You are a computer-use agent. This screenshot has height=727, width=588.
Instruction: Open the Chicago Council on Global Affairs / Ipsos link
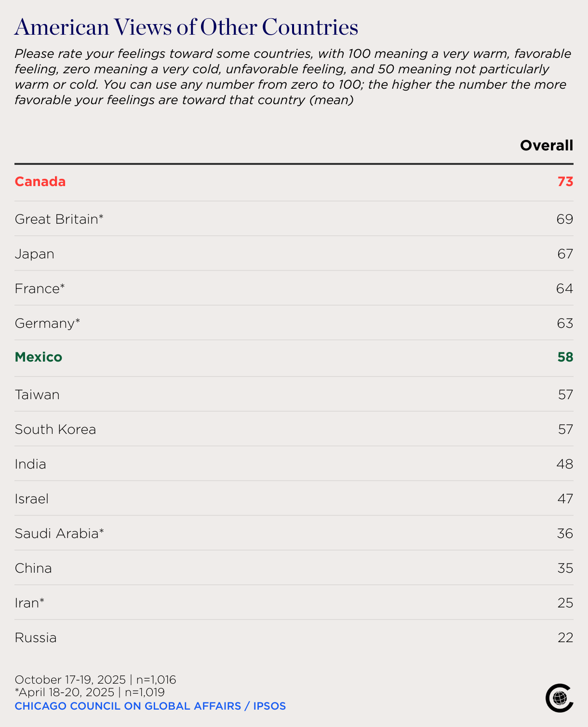click(x=150, y=706)
